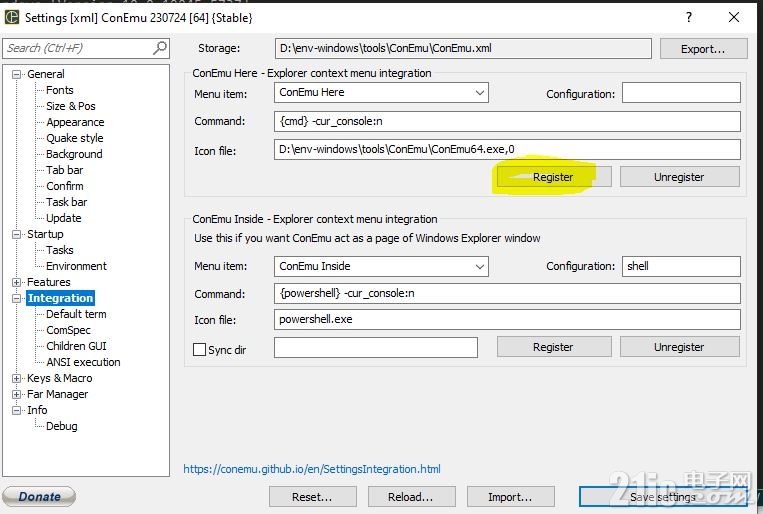Edit the {powershell} -cur_console:n command field

(507, 294)
